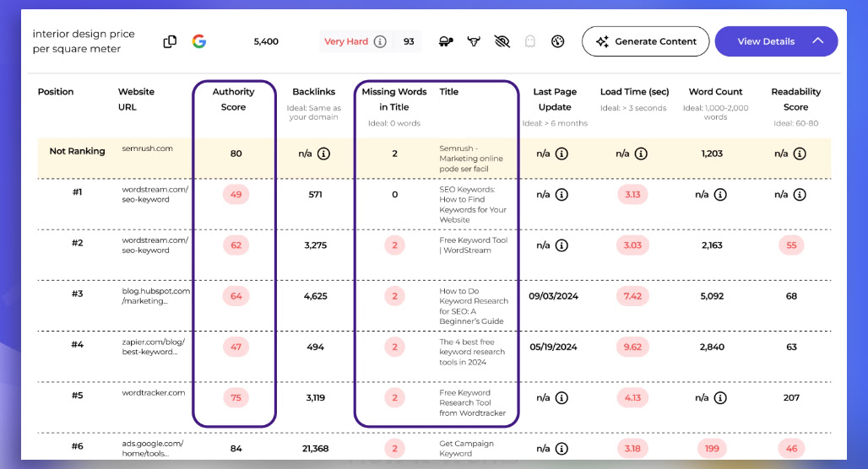Open ads.google.com/home/tools URL
The image size is (868, 469).
coord(153,449)
